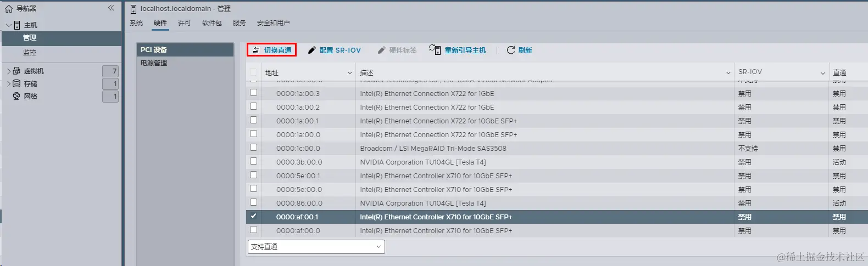Click the 切换直通 toggle passthrough icon

[256, 50]
